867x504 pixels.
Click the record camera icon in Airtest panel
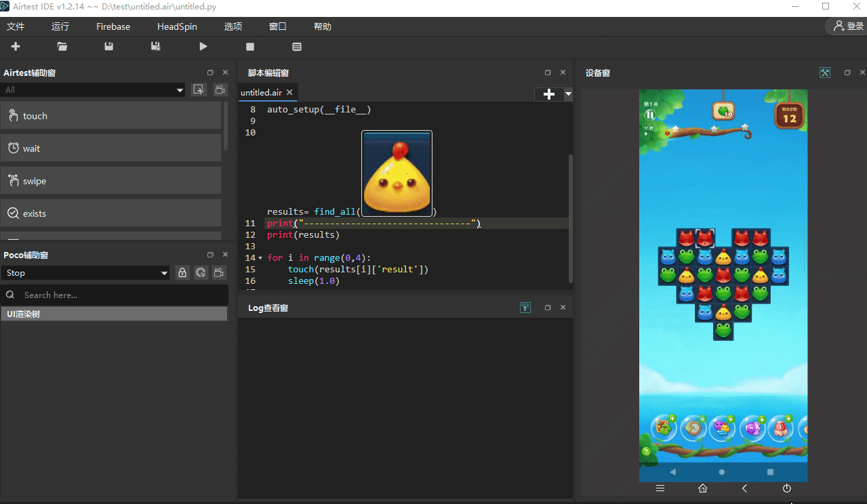click(x=220, y=89)
